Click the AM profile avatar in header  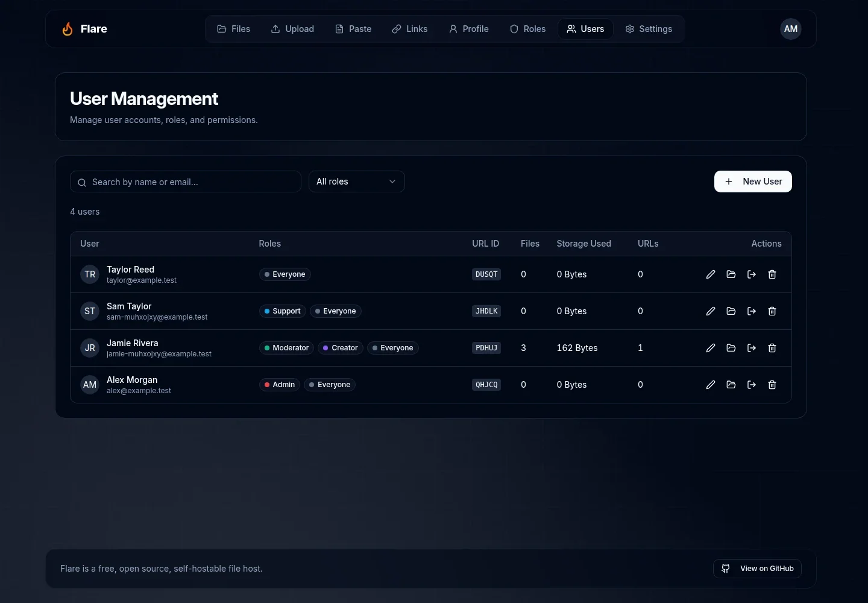[x=791, y=29]
